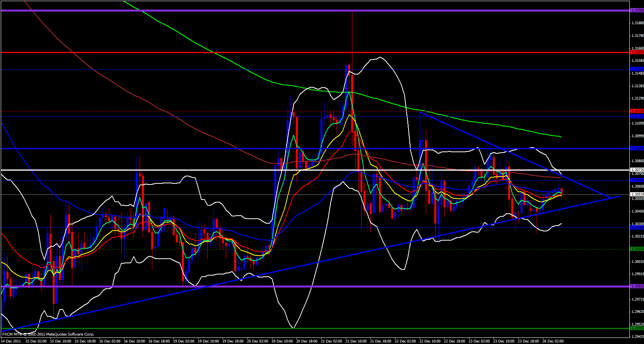This screenshot has height=344, width=644.
Task: Select the white 1.30730 price level label
Action: 637,170
